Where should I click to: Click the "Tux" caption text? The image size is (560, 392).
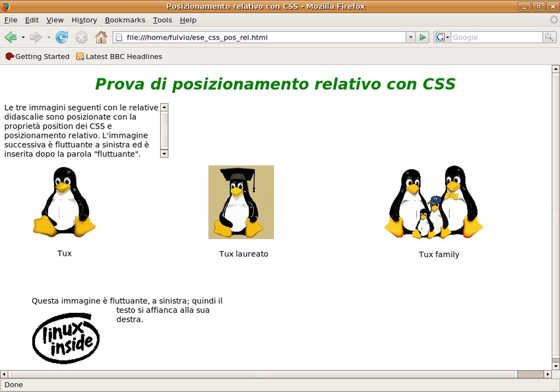(64, 253)
